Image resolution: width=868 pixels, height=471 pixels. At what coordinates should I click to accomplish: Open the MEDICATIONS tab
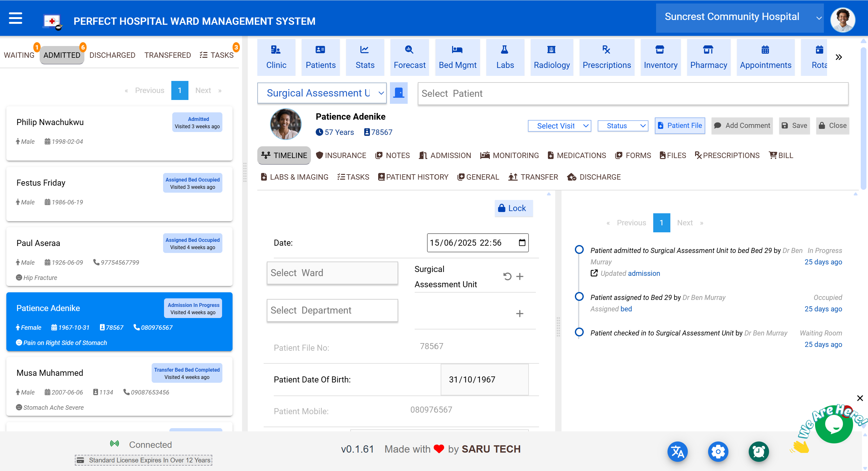577,156
